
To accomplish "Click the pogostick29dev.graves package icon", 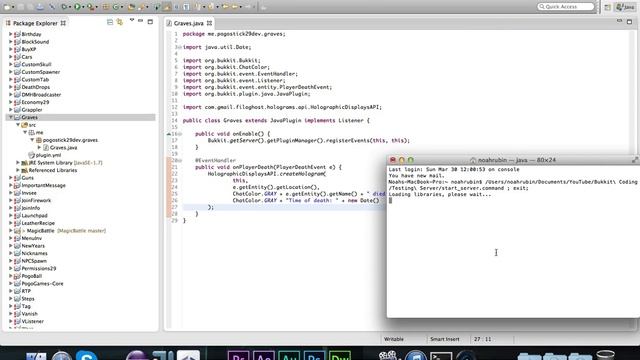I will click(39, 140).
